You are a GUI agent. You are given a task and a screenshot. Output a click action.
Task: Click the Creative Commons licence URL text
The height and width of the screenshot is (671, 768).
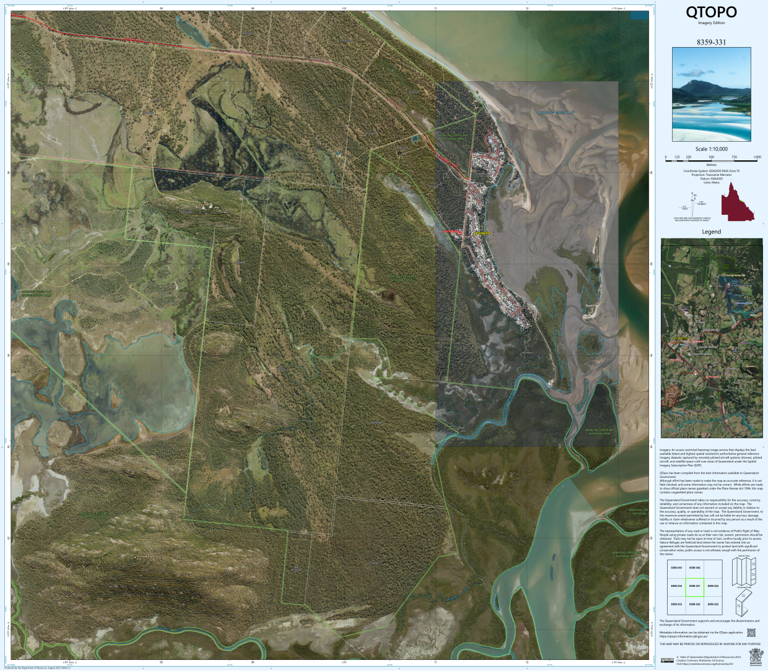coord(704,665)
